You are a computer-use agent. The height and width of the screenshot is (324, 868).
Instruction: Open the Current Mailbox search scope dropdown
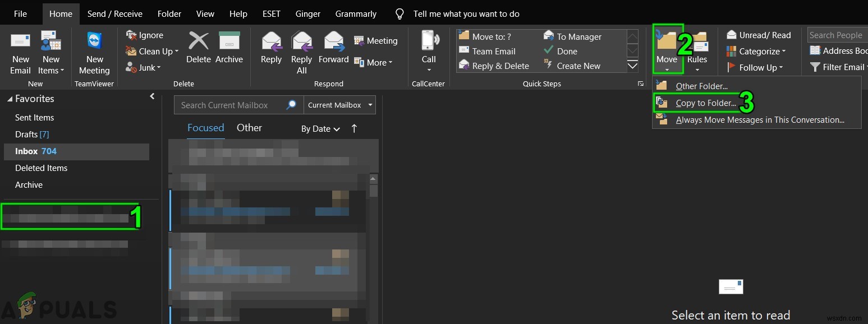click(x=339, y=105)
